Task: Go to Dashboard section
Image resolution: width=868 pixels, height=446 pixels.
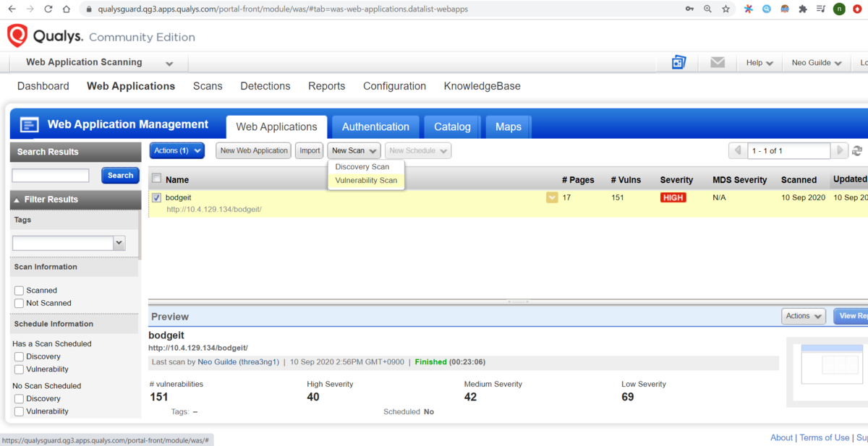Action: point(43,86)
